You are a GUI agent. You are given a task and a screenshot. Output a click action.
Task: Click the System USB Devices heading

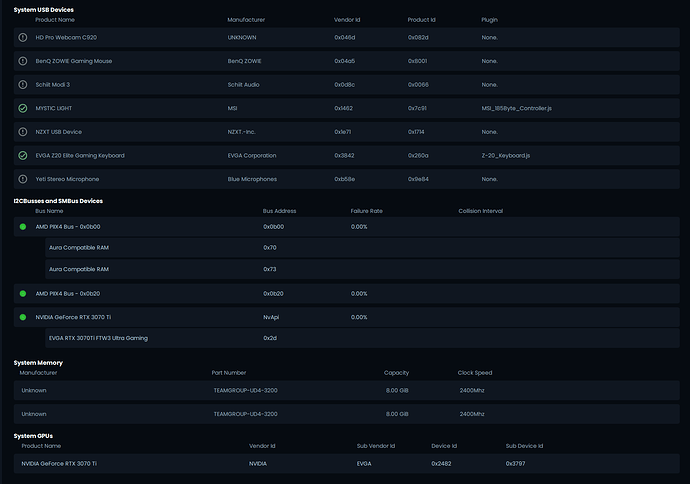click(44, 10)
